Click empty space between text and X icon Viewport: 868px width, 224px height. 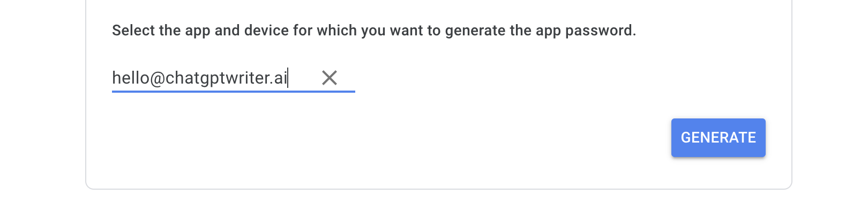coord(304,78)
